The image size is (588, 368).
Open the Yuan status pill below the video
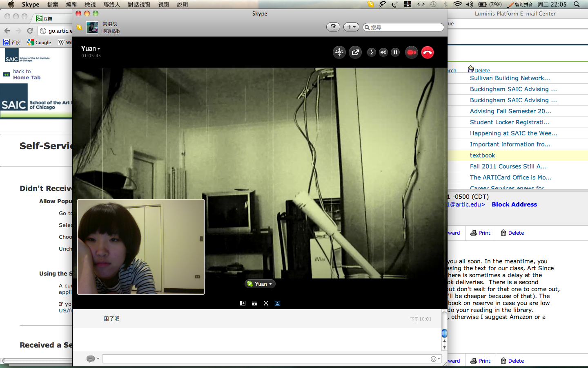point(260,284)
